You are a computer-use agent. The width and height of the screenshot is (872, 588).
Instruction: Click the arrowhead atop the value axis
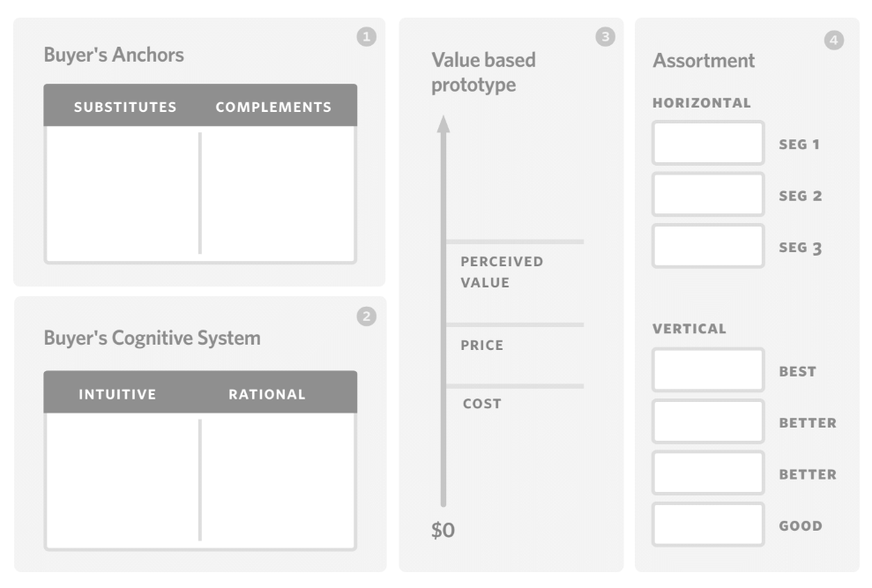pyautogui.click(x=443, y=124)
